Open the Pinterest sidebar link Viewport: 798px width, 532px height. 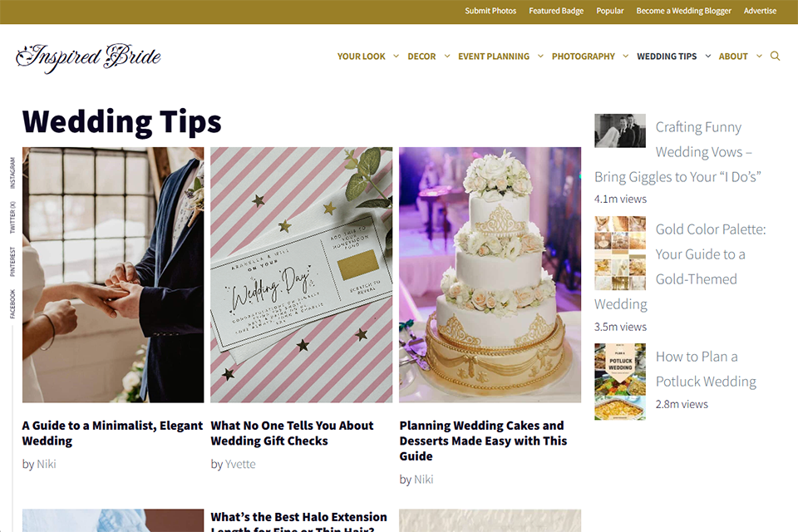click(12, 262)
